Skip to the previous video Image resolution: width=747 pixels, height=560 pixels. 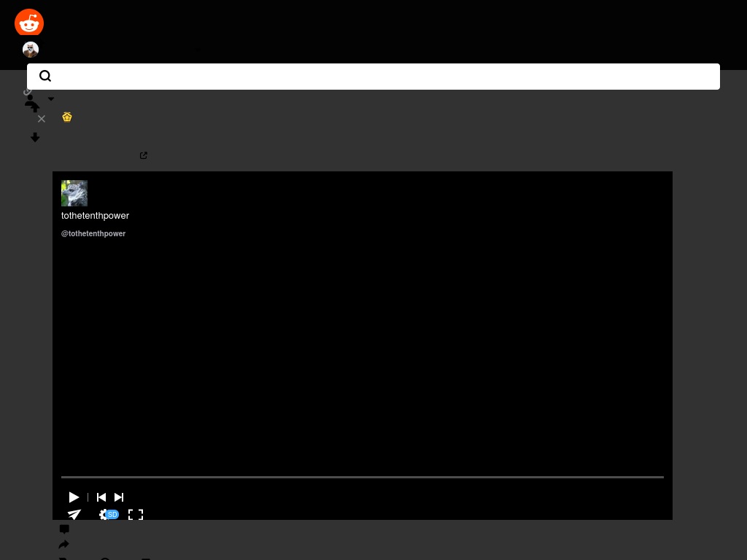coord(101,497)
